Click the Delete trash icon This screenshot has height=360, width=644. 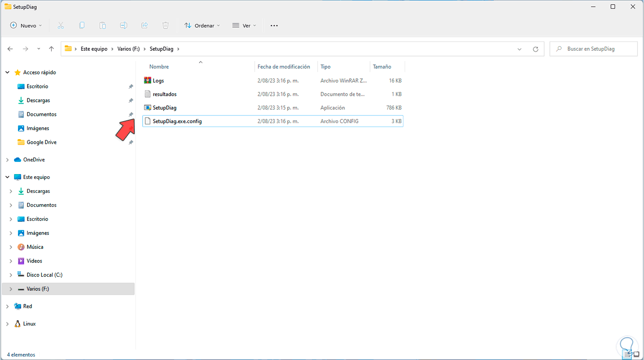point(166,25)
